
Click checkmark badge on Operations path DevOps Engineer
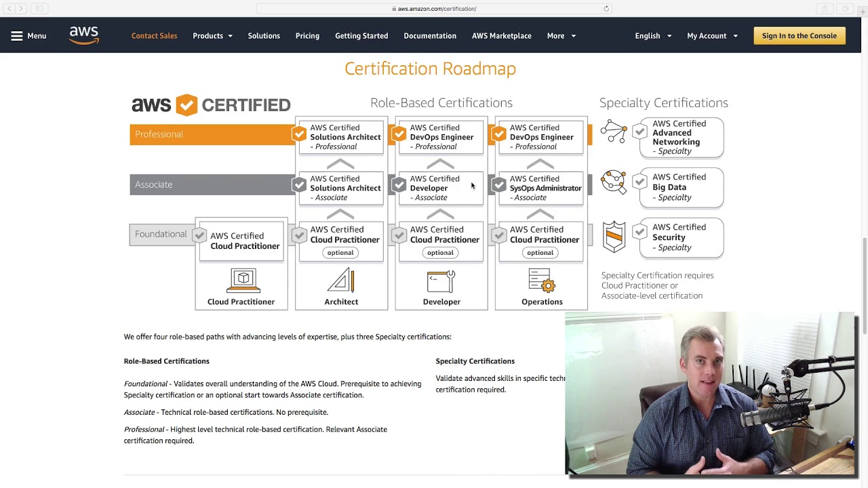[x=499, y=134]
